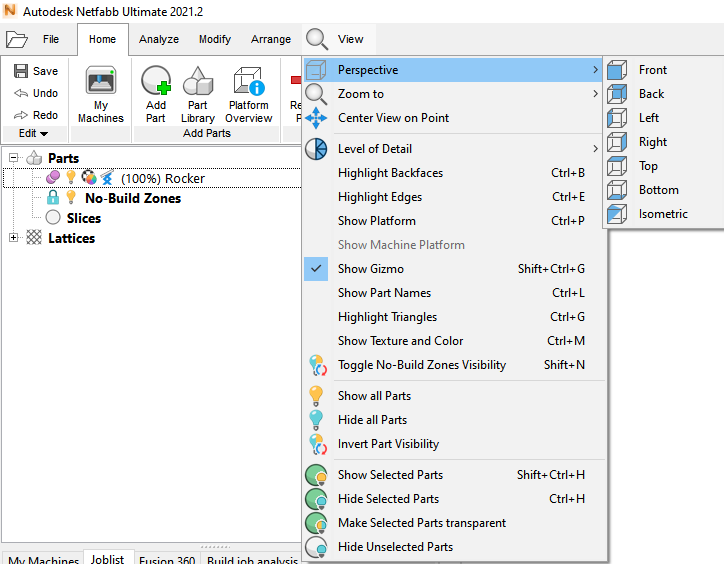This screenshot has height=564, width=724.
Task: Click the Center View on Point icon
Action: click(316, 118)
